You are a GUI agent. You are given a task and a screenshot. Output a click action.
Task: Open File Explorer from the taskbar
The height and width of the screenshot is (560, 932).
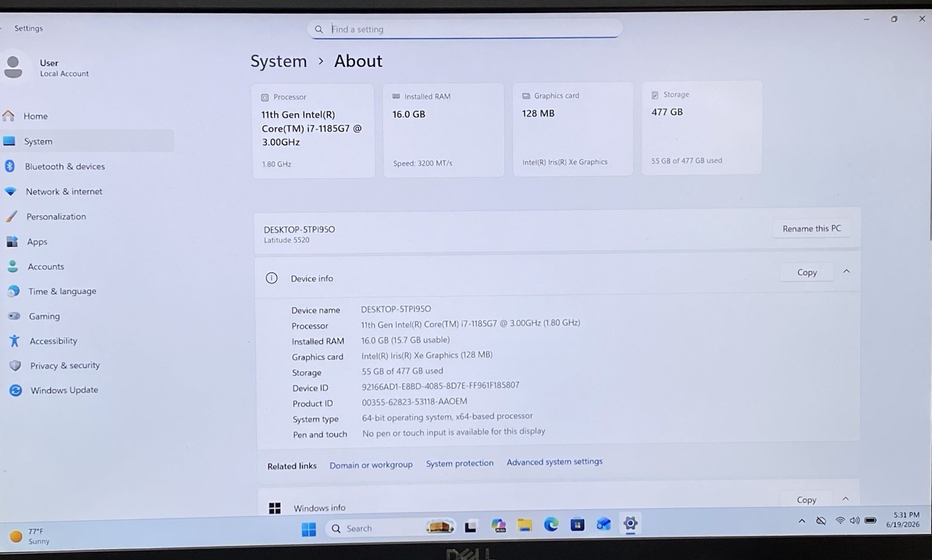[x=525, y=525]
